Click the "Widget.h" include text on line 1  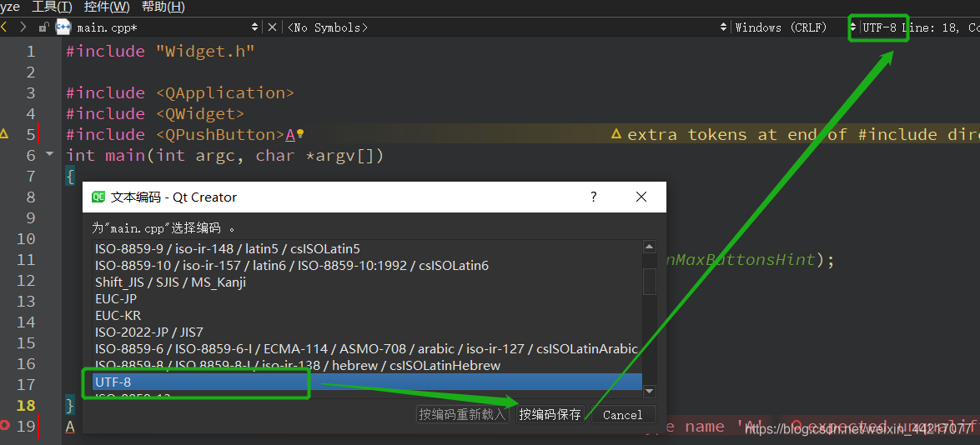(x=205, y=51)
